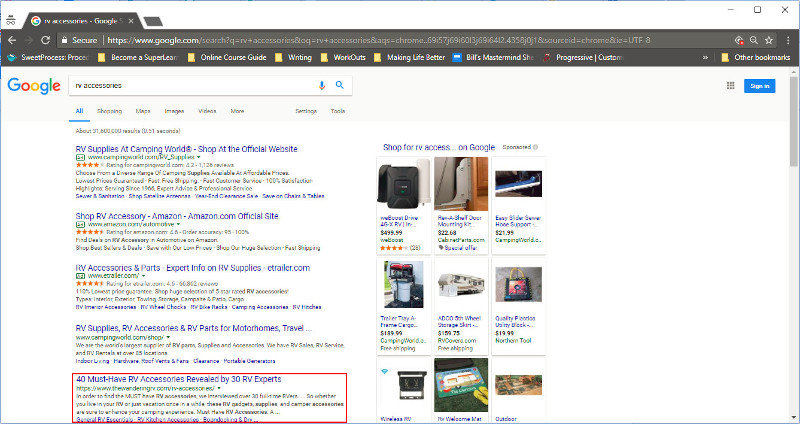Click the RV Bike Racks sitelink
The image size is (800, 424).
pos(209,307)
